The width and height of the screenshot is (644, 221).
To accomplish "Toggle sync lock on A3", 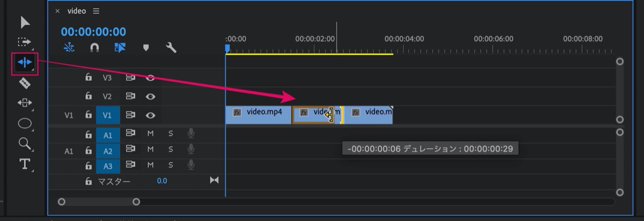I will click(130, 165).
